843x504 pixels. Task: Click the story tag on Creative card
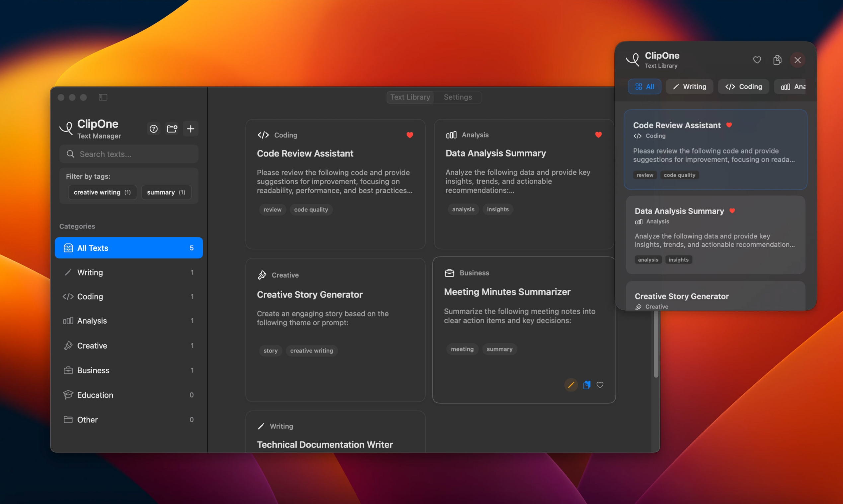(x=270, y=350)
